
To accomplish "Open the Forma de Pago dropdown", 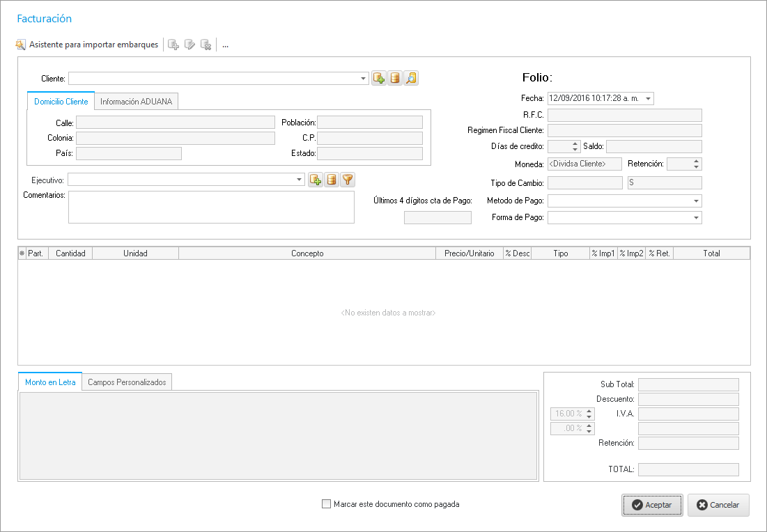I will click(x=696, y=218).
